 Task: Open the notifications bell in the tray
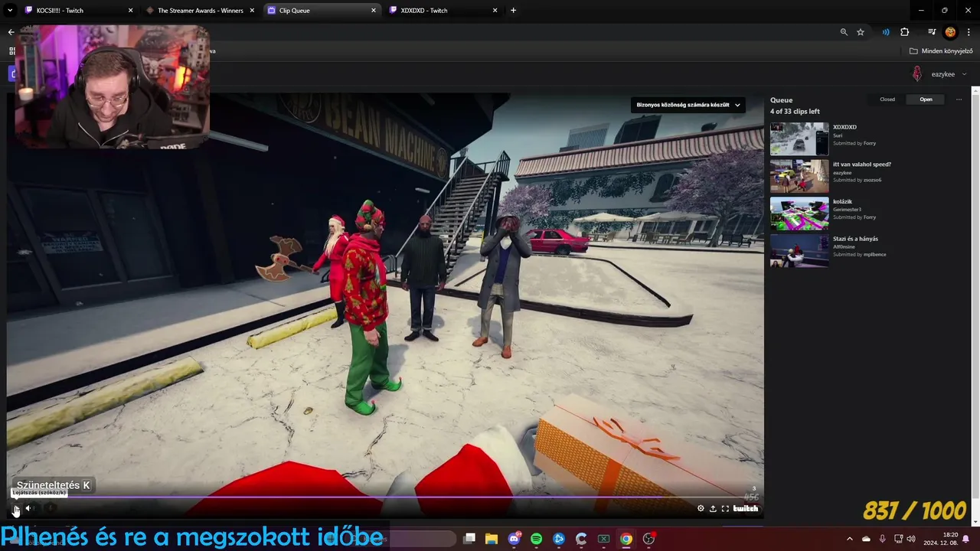[966, 539]
